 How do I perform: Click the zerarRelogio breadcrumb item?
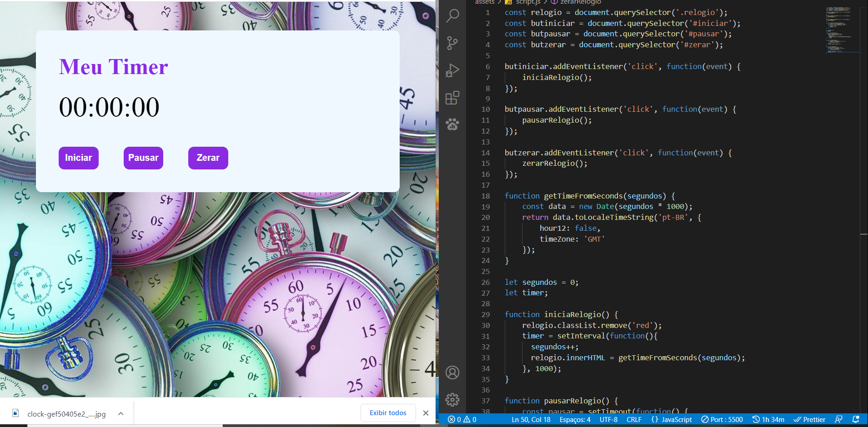(x=576, y=2)
